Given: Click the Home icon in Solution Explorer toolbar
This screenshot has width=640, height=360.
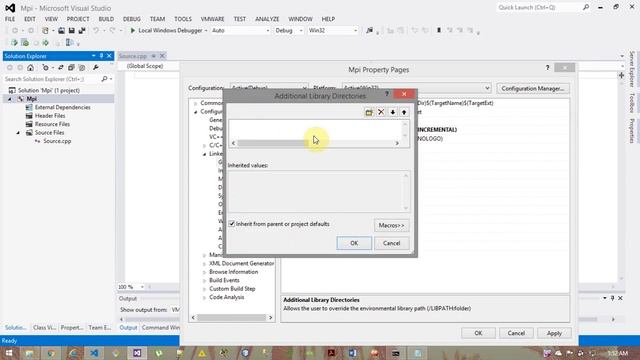Looking at the screenshot, I should pyautogui.click(x=30, y=67).
